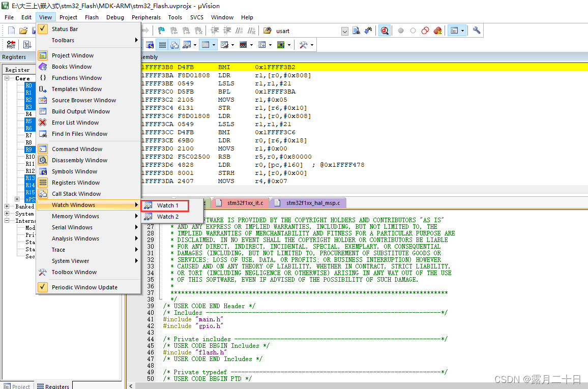Viewport: 588px width, 389px height.
Task: Switch to the Project bottom tab
Action: (x=17, y=386)
